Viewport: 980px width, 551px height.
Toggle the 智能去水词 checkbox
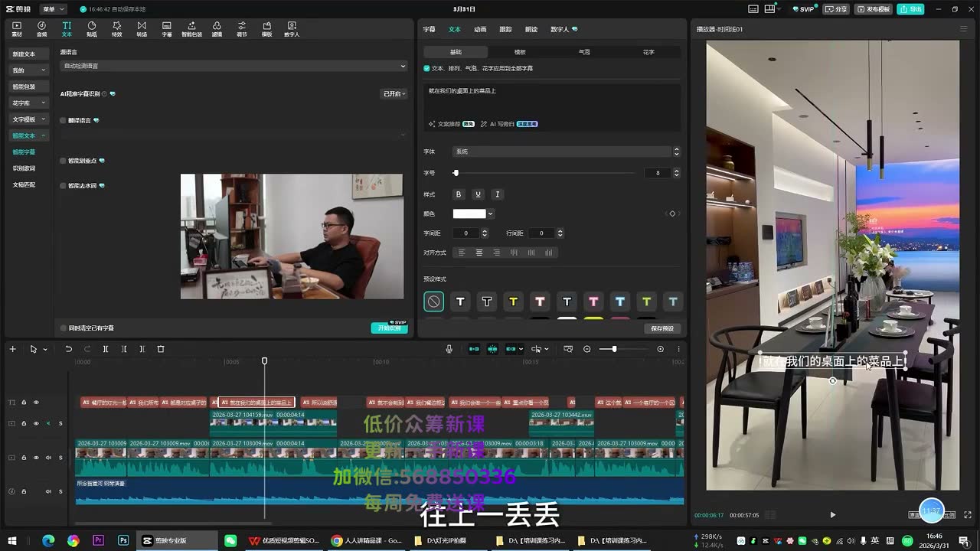[64, 185]
